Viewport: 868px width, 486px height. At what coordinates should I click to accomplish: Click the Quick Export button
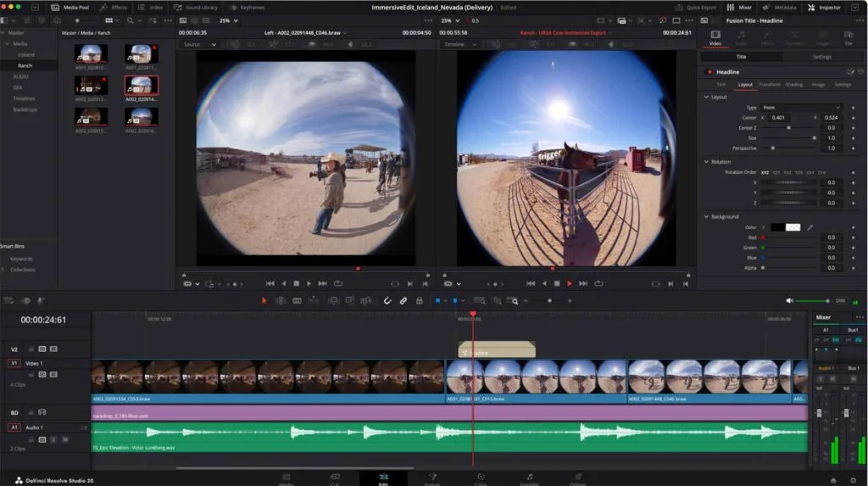coord(696,7)
